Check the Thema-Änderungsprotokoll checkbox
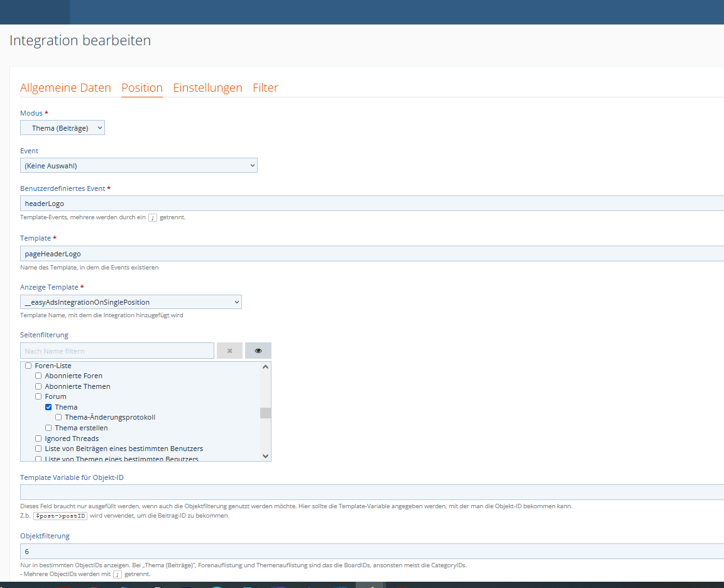The width and height of the screenshot is (724, 588). tap(58, 417)
